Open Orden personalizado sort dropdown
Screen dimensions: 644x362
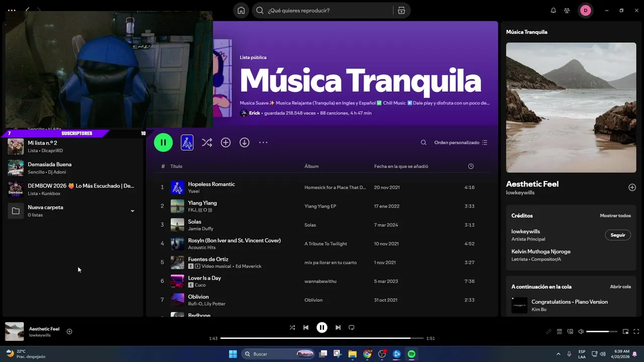click(461, 143)
